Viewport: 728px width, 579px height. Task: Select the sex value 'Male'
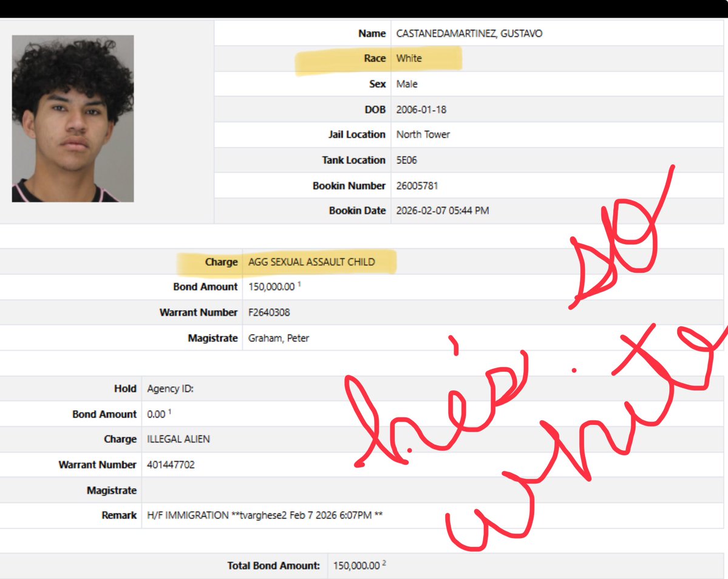point(407,84)
